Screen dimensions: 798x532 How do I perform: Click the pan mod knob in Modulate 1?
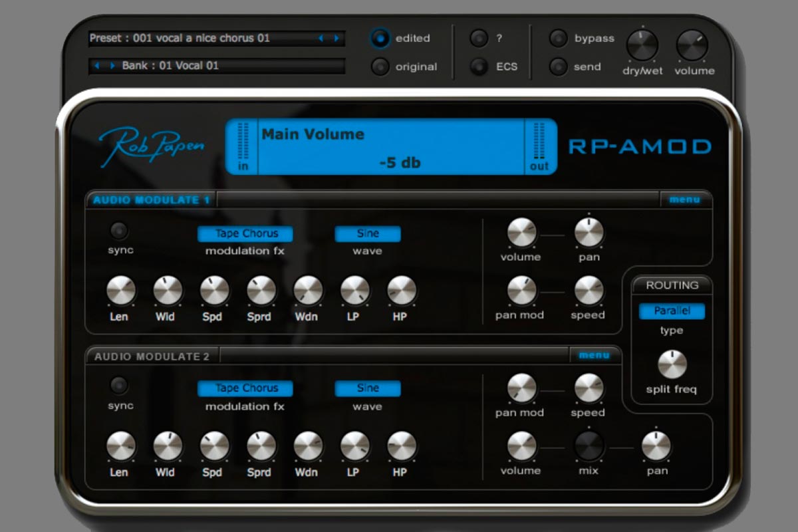[x=522, y=291]
